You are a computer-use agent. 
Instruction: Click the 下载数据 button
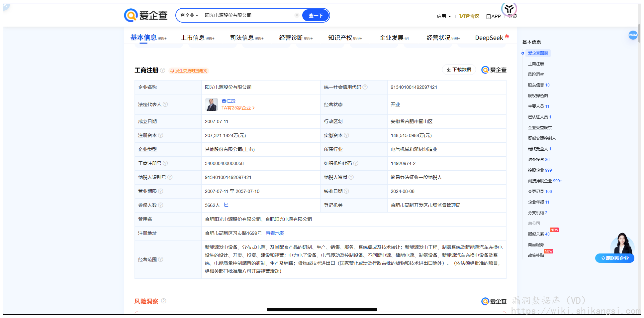click(x=459, y=70)
